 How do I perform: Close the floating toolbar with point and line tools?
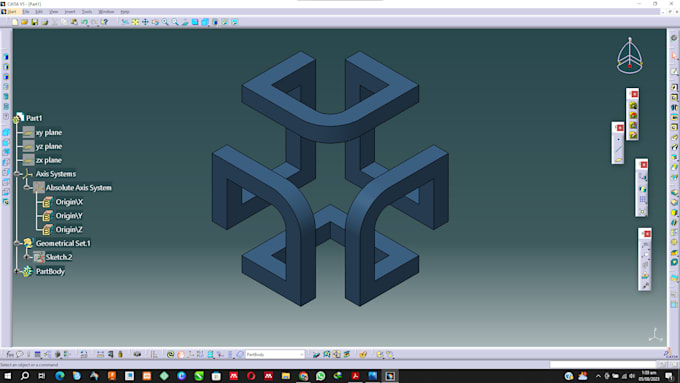pos(620,128)
